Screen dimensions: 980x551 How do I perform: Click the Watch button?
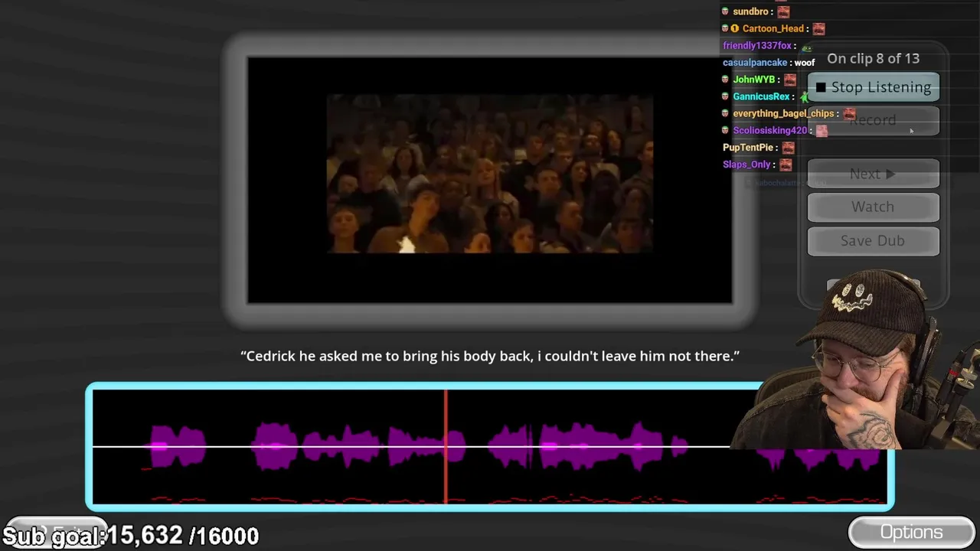[x=873, y=207]
